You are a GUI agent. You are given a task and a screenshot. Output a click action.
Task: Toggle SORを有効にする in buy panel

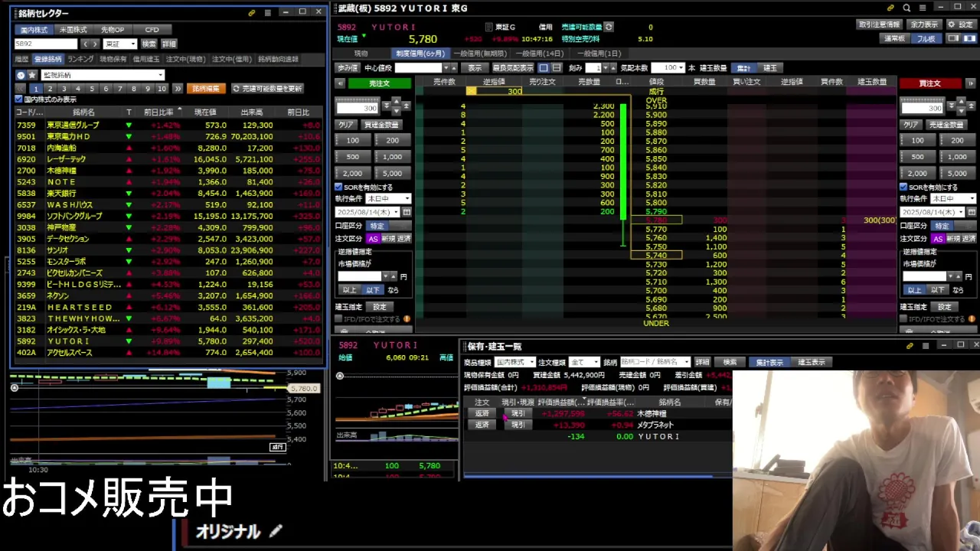pos(903,187)
